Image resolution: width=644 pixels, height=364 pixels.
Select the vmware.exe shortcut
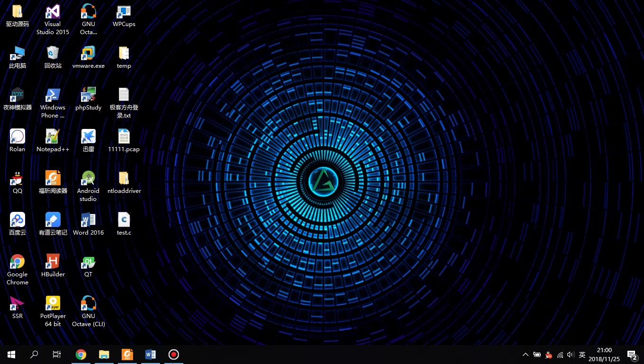click(88, 54)
